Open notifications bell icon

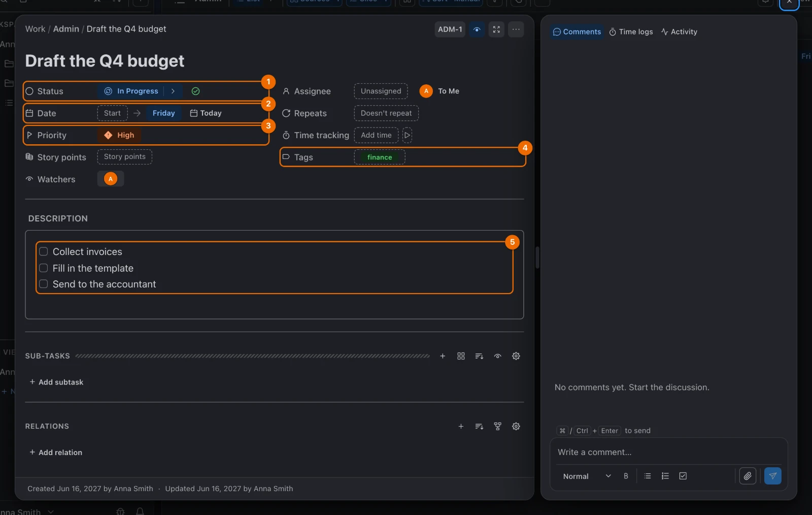tap(140, 511)
